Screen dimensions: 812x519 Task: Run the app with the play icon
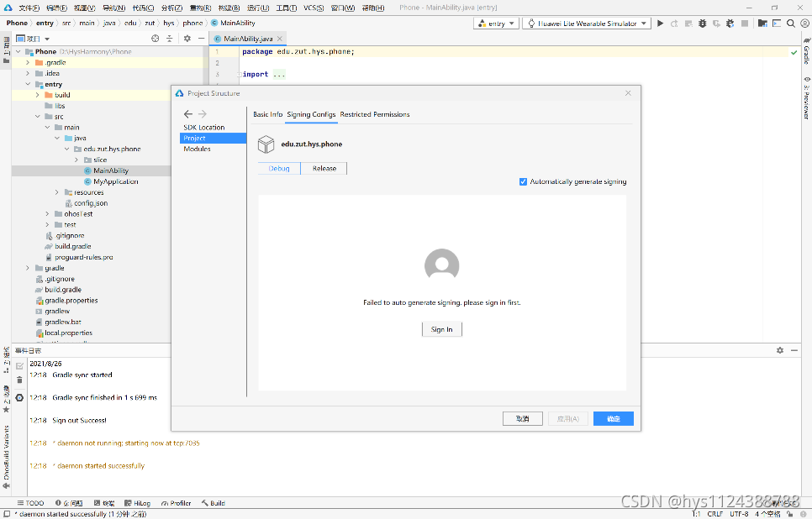pos(660,24)
